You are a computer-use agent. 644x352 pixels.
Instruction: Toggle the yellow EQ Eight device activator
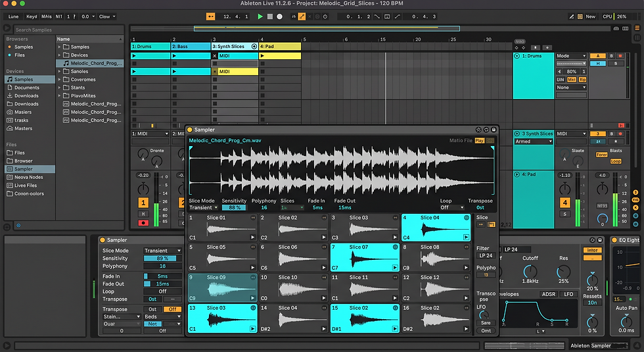tap(614, 240)
